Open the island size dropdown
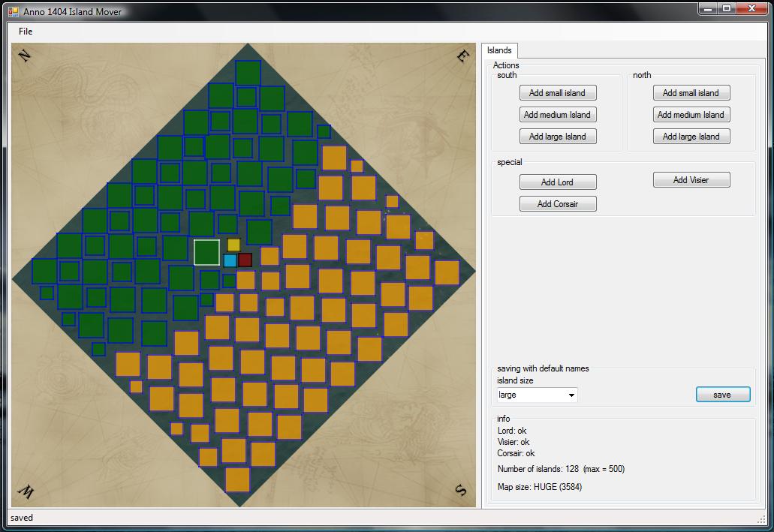The height and width of the screenshot is (532, 774). click(x=537, y=395)
